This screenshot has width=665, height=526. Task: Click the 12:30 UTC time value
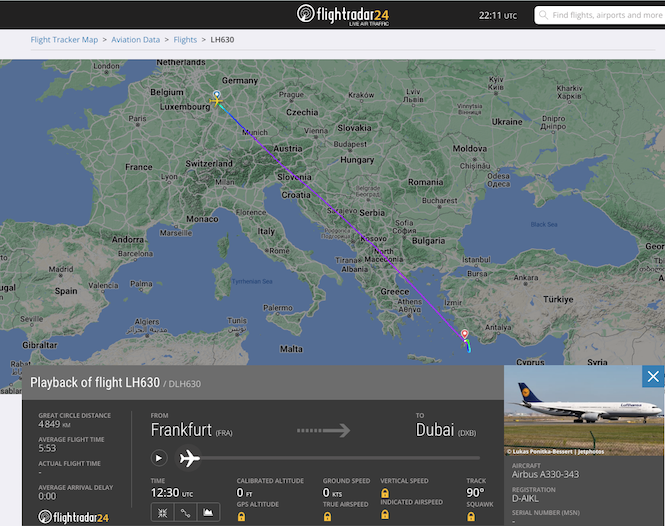click(172, 493)
